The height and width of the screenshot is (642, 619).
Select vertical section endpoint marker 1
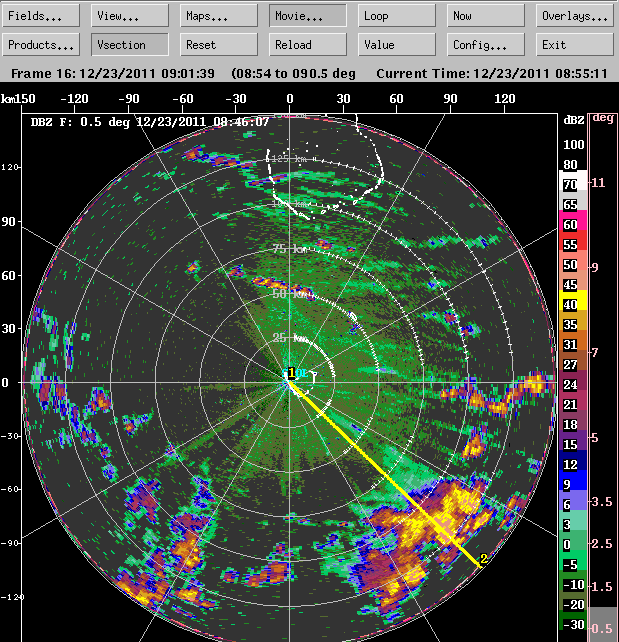coord(291,373)
